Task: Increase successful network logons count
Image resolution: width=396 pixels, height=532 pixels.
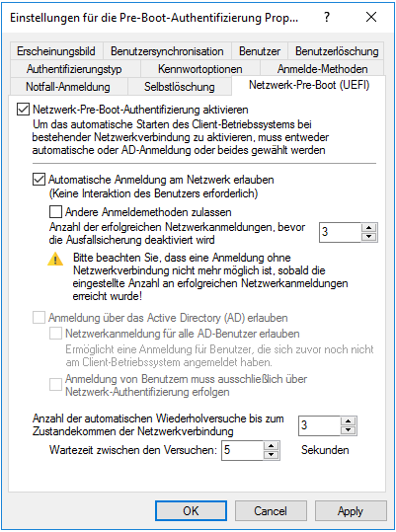Action: [369, 228]
